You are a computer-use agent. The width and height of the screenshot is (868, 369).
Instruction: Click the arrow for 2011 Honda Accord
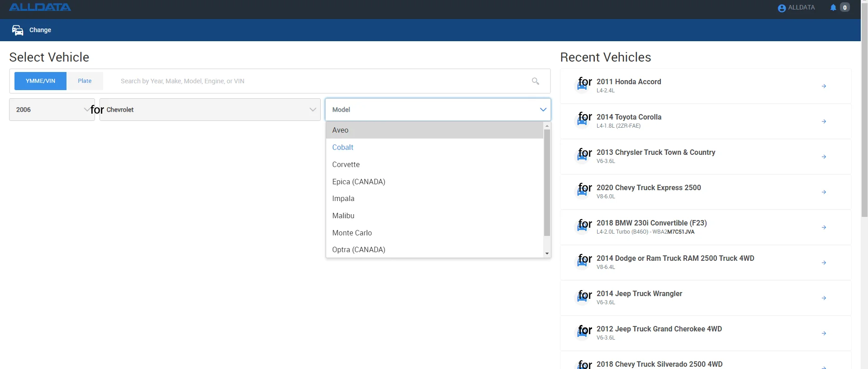pyautogui.click(x=824, y=86)
